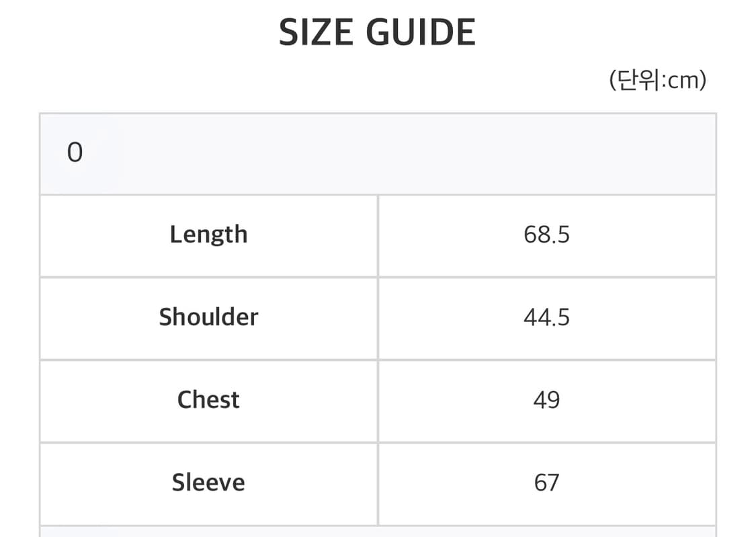Click the partially visible row below Sleeve

(378, 532)
